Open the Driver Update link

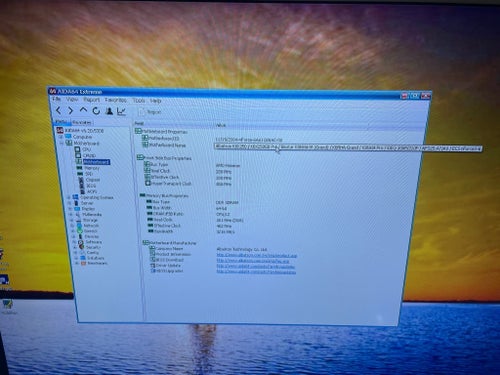[256, 267]
